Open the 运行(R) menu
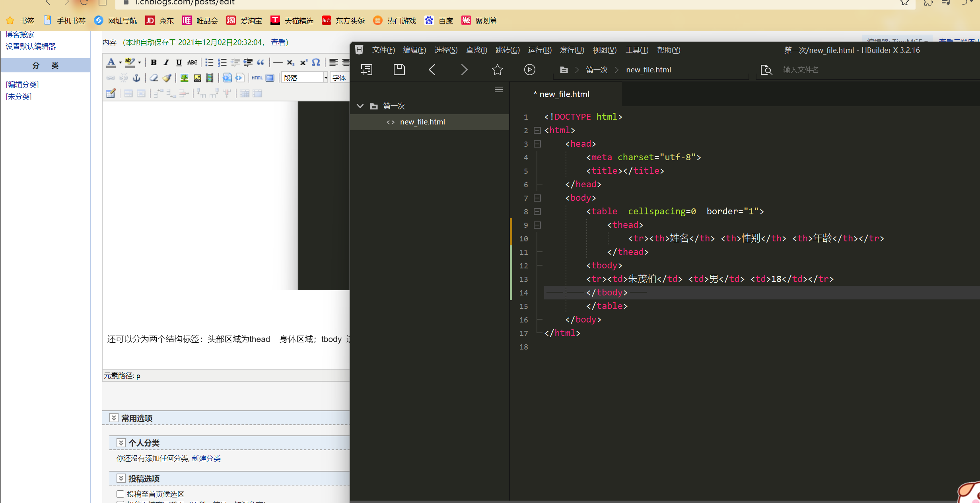This screenshot has height=503, width=980. (539, 50)
